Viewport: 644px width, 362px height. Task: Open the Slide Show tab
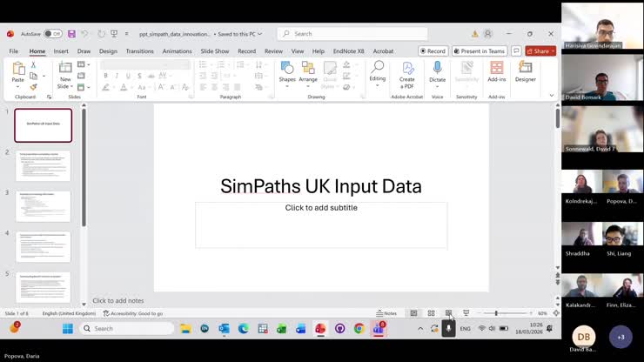click(x=215, y=51)
